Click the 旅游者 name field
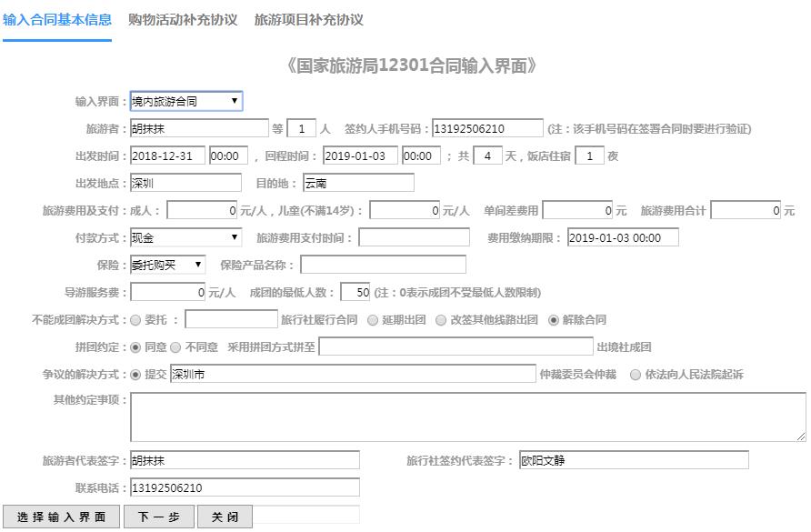 click(x=199, y=128)
